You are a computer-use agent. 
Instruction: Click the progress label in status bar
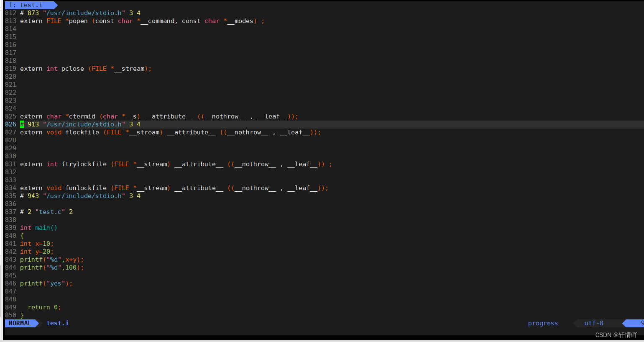click(x=543, y=323)
